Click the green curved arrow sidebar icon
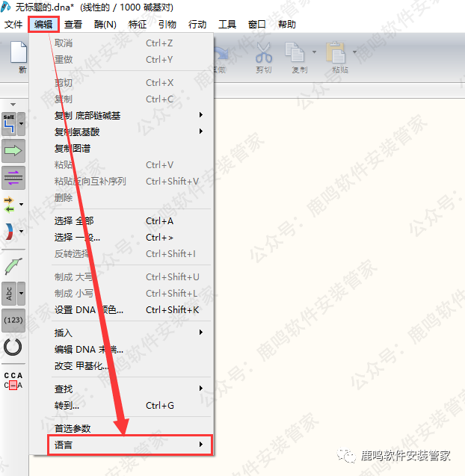This screenshot has width=465, height=476. 13,267
